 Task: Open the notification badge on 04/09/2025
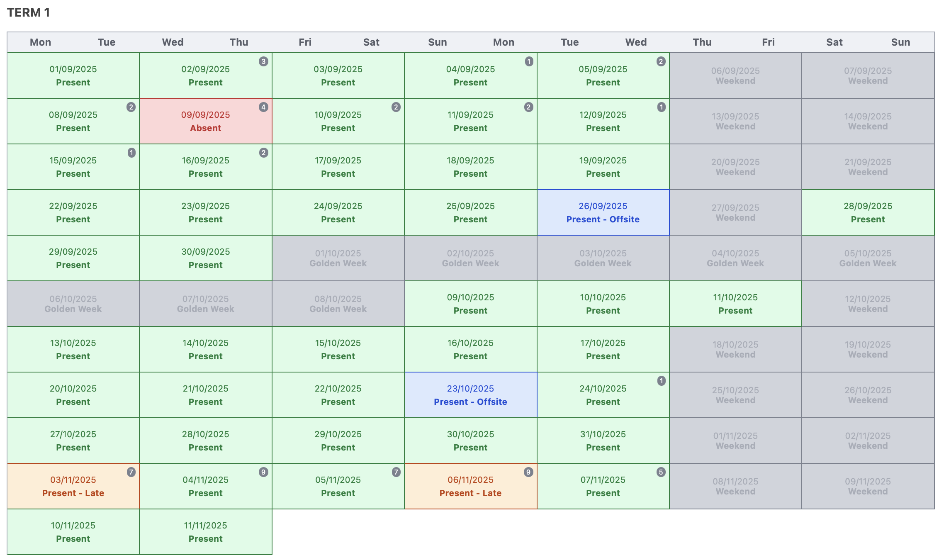coord(529,62)
